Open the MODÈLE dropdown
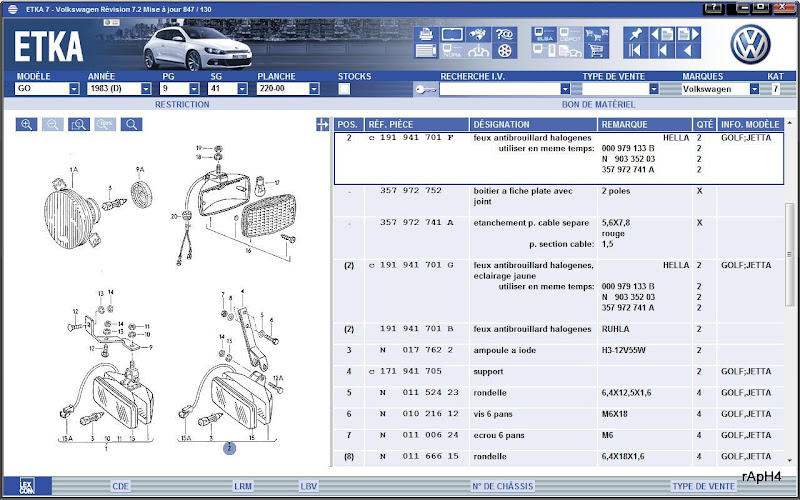The height and width of the screenshot is (500, 800). [x=74, y=89]
